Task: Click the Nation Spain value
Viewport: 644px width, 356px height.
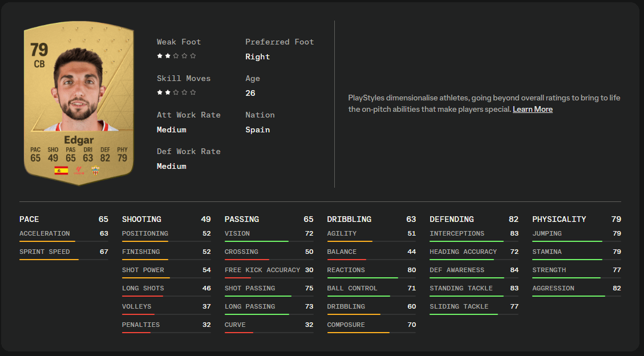Action: tap(257, 130)
